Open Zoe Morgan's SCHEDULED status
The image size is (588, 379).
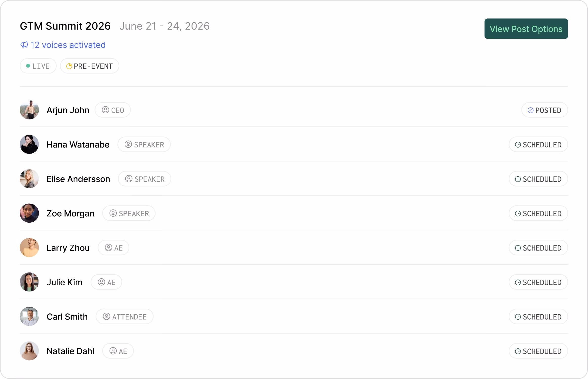click(x=538, y=213)
